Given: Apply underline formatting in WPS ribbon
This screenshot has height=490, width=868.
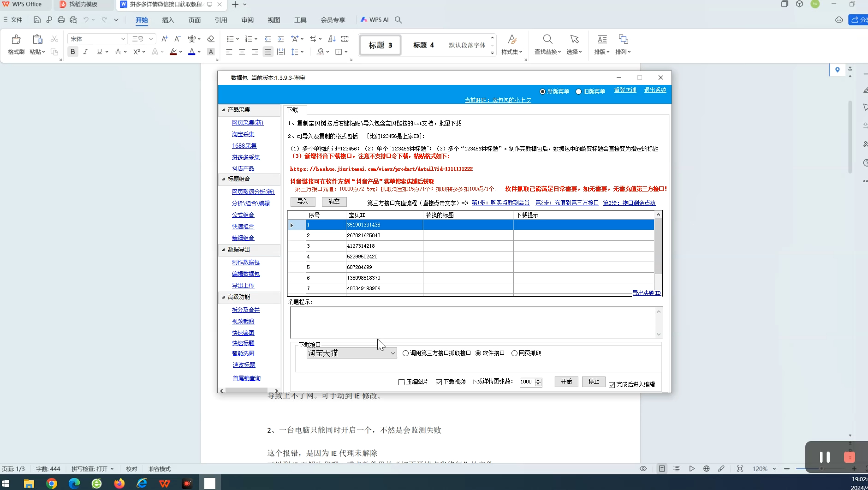Looking at the screenshot, I should click(x=99, y=52).
